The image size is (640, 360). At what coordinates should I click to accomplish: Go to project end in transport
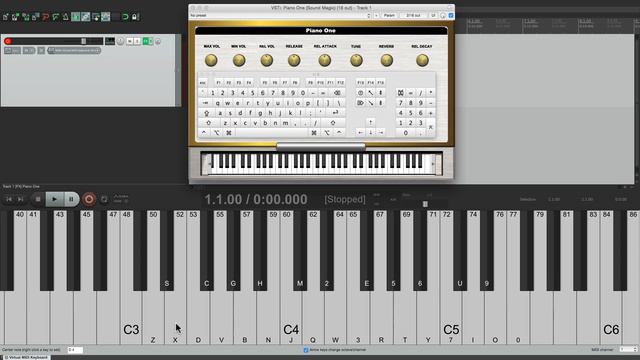coord(20,199)
